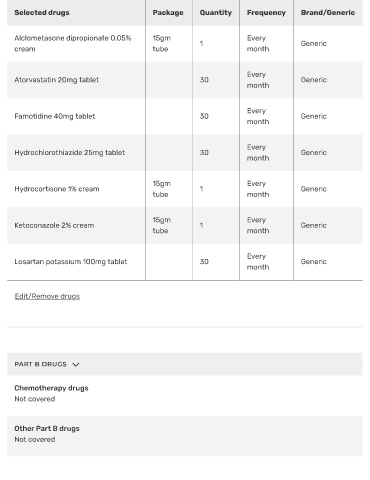
Task: Select Losartan potassium 100mg tablet entry
Action: (x=71, y=262)
